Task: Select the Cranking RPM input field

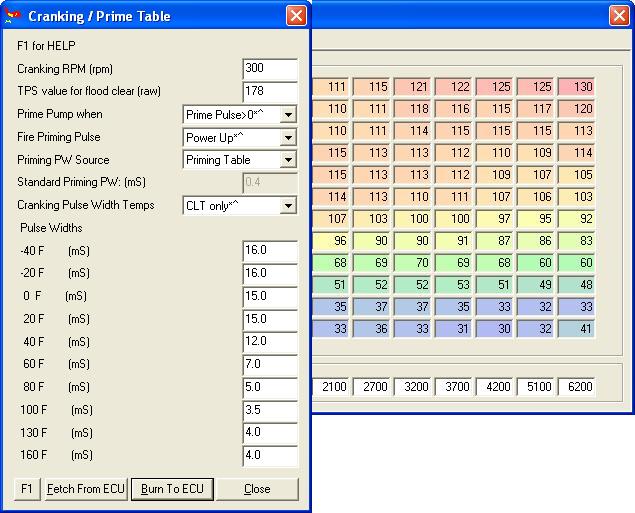Action: click(x=270, y=69)
